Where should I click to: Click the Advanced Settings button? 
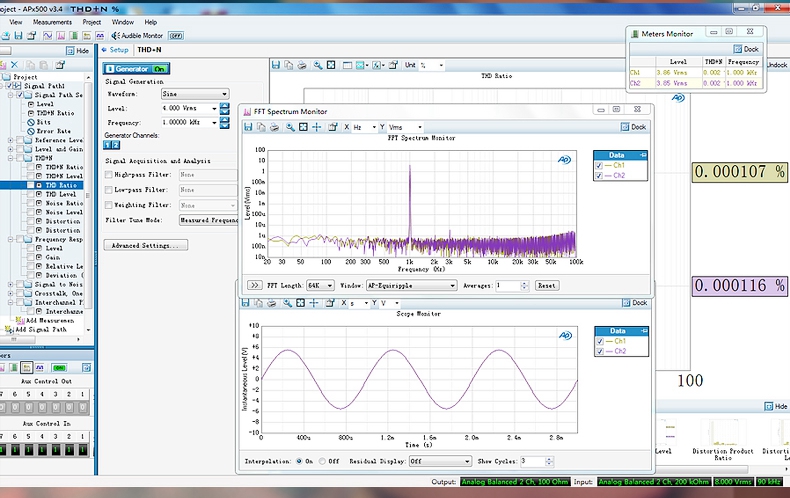click(x=146, y=245)
